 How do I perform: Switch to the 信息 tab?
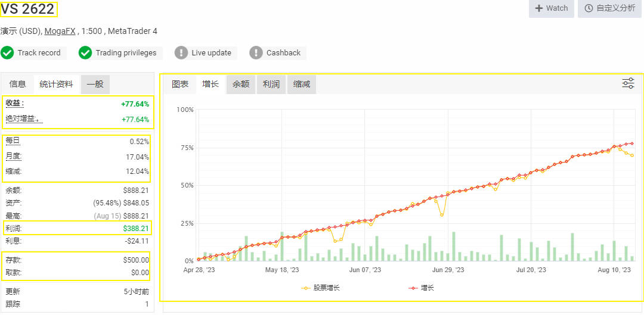pyautogui.click(x=18, y=84)
